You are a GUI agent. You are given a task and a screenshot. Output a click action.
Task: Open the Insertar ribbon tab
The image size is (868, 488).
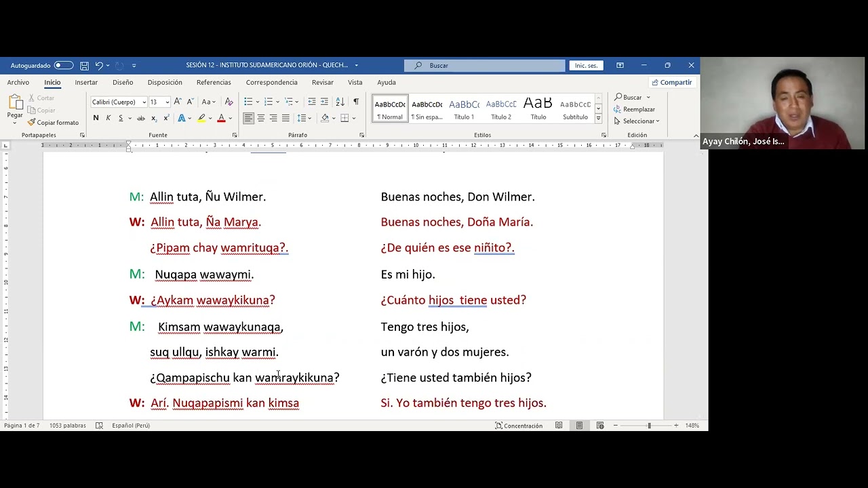point(86,83)
